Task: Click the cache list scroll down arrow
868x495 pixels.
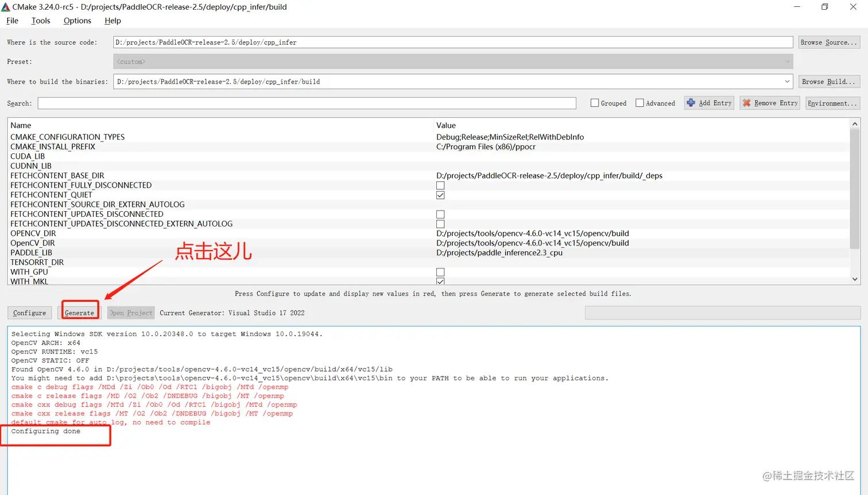Action: point(855,279)
